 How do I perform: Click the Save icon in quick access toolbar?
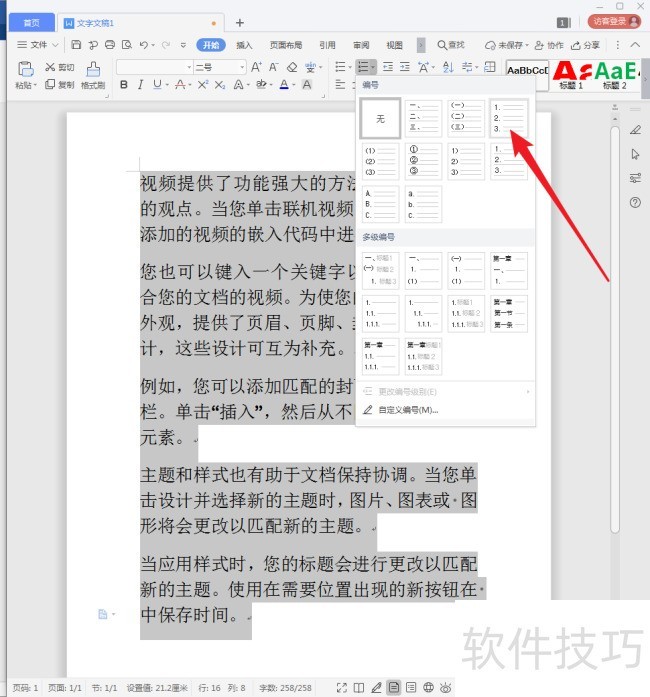(x=76, y=44)
